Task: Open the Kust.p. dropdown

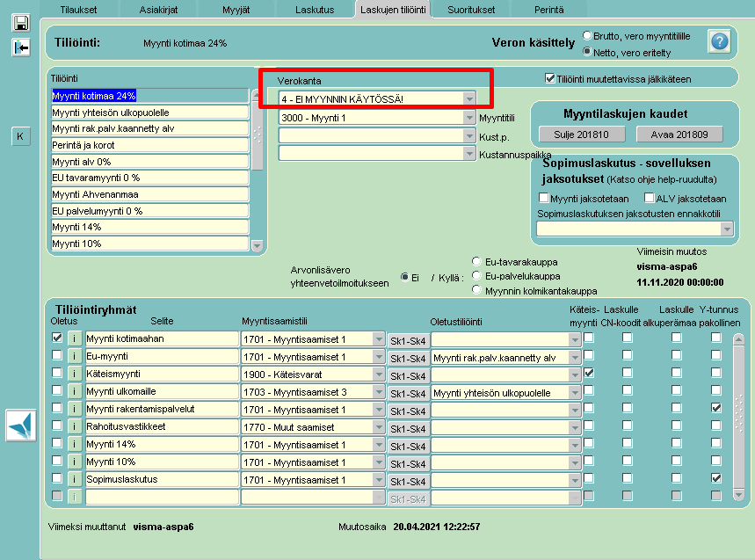Action: click(x=469, y=136)
